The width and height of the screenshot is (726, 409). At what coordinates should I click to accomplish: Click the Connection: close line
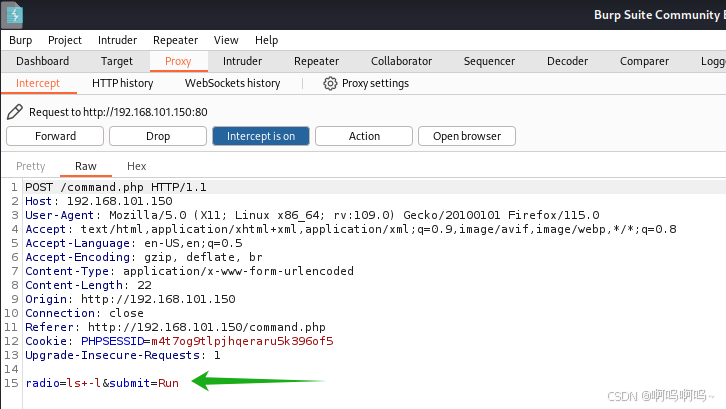tap(84, 313)
